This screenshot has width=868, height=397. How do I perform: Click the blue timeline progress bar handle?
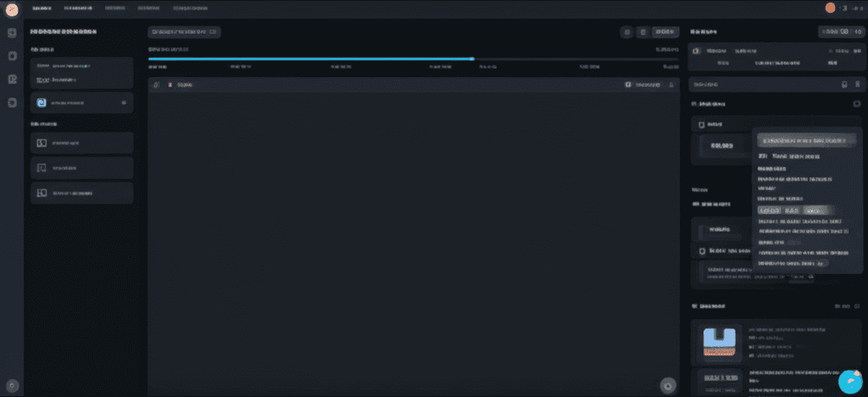click(472, 59)
